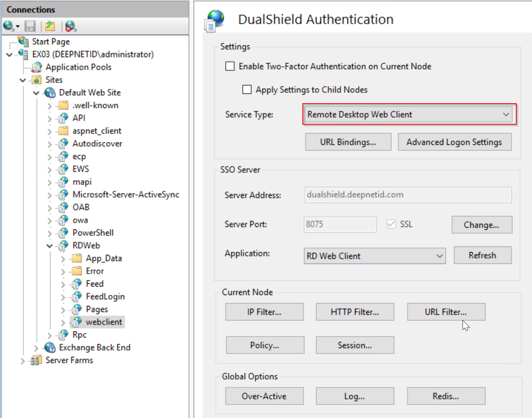
Task: Click the Server Farms icon in tree
Action: tap(36, 360)
